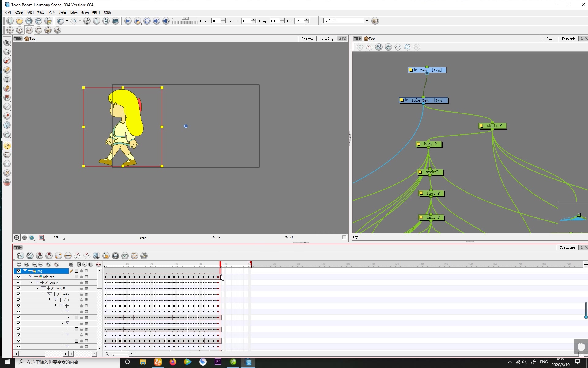Switch to the Drawing view tab

326,39
